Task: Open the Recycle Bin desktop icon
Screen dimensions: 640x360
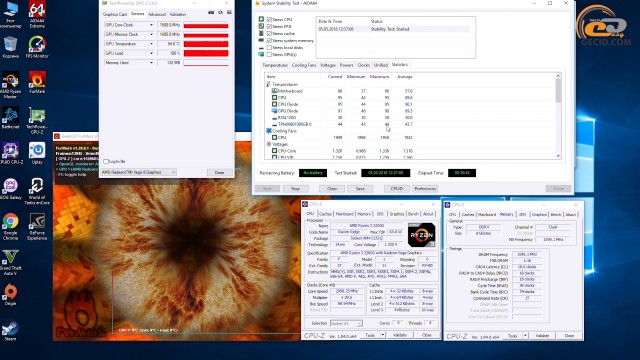Action: point(11,47)
